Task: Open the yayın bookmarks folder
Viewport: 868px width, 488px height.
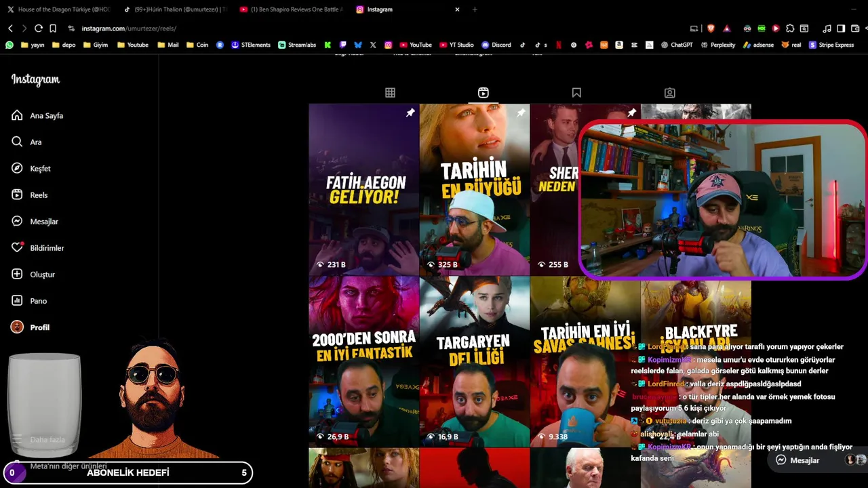Action: point(33,45)
